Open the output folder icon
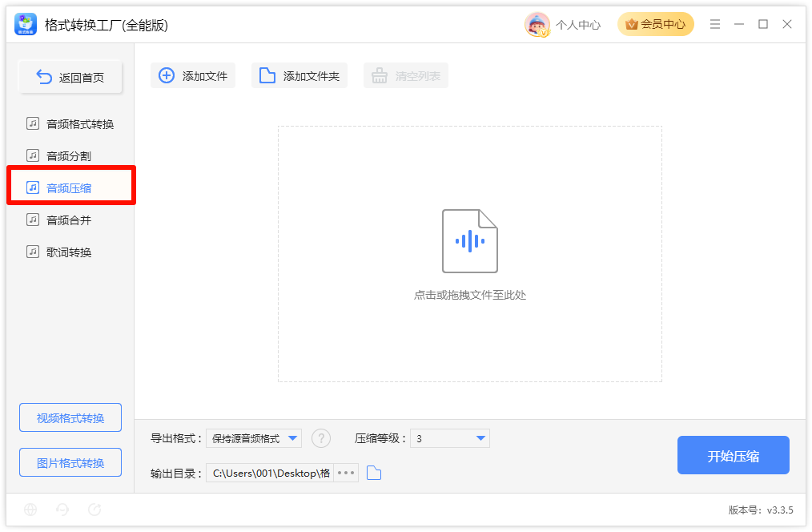Image resolution: width=812 pixels, height=532 pixels. [x=374, y=473]
